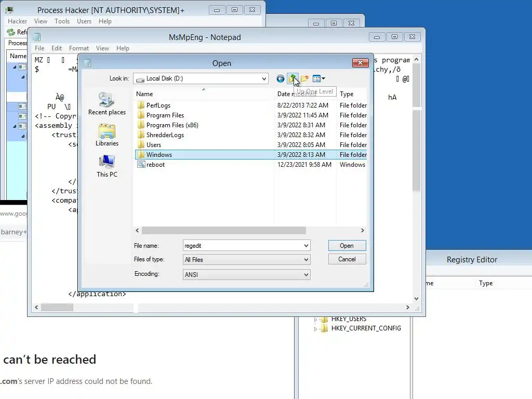Image resolution: width=532 pixels, height=399 pixels.
Task: Select Recent places in the sidebar
Action: [x=107, y=104]
